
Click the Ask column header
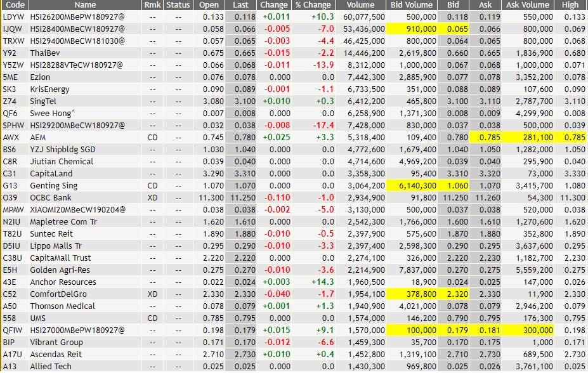coord(485,5)
